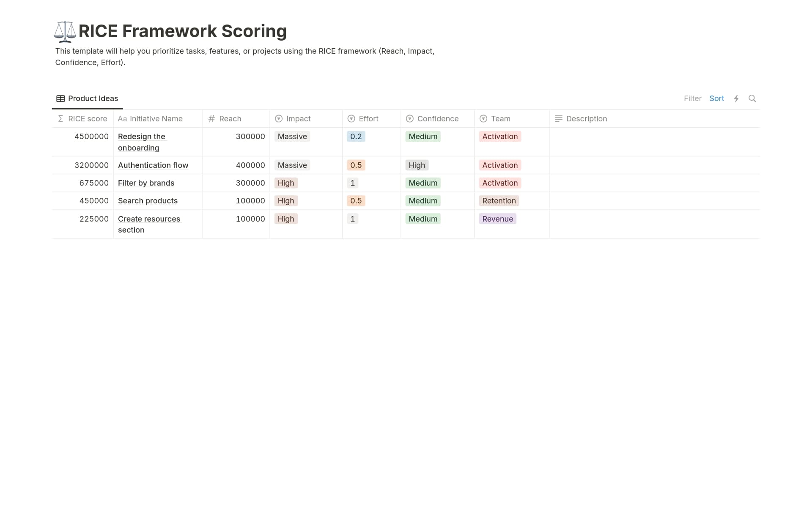Click the Reach value 400000 to edit it
Viewport: 812px width, 507px height.
[x=250, y=165]
